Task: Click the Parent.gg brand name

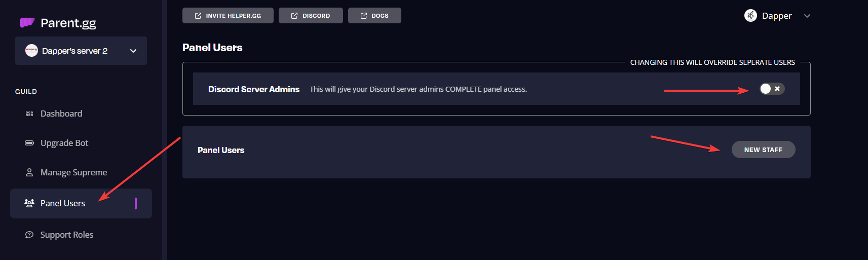Action: click(68, 23)
